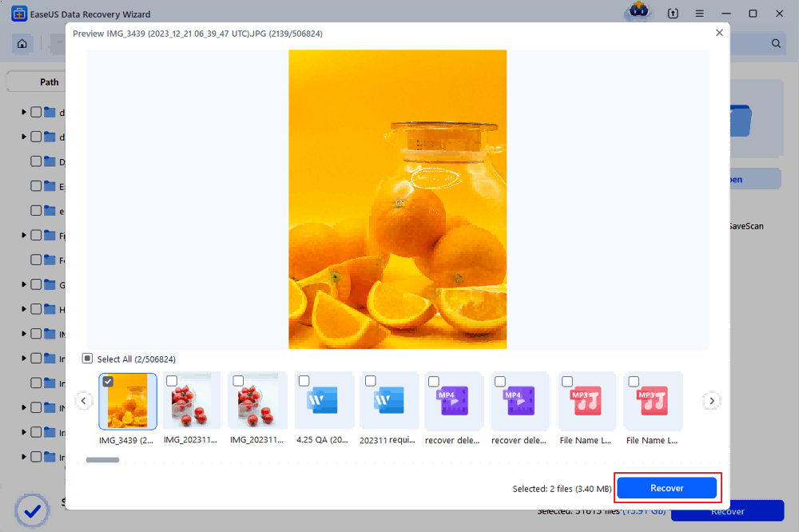Click the highlighted Recover button
The image size is (799, 532).
(x=667, y=487)
